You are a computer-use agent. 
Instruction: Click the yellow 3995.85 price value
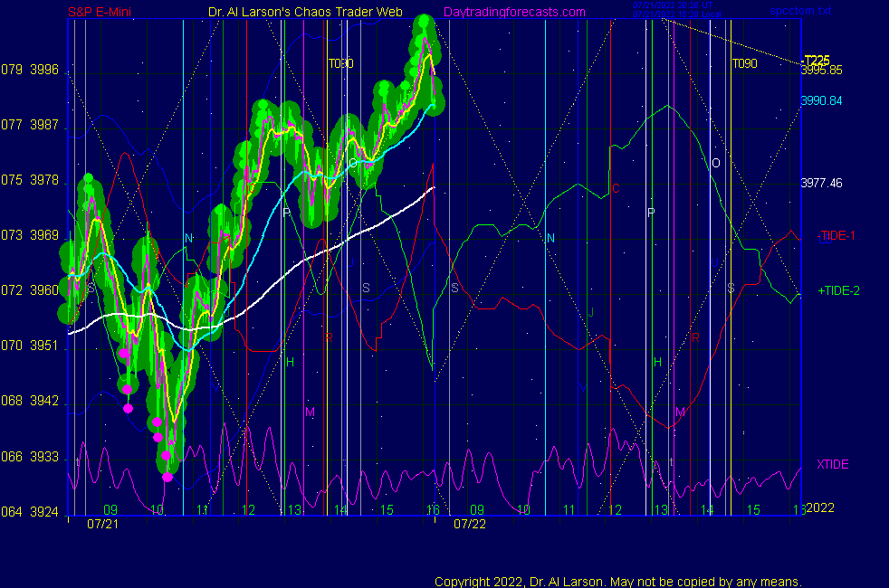tap(821, 71)
